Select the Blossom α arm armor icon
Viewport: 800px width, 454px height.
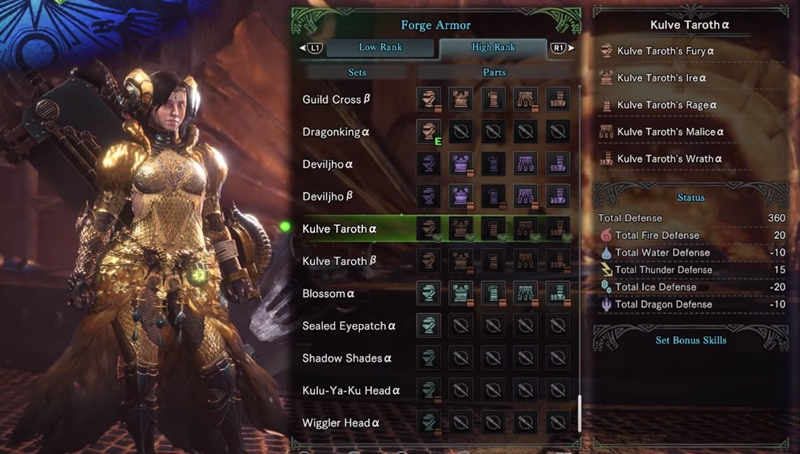pyautogui.click(x=493, y=293)
